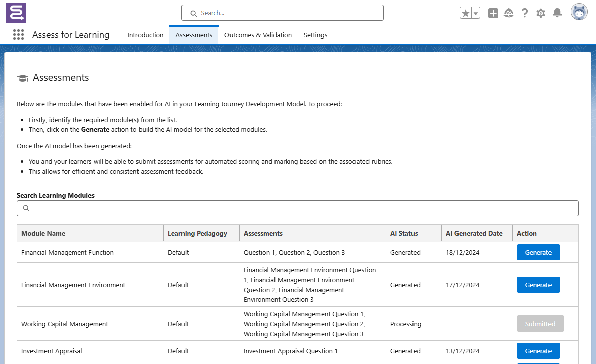This screenshot has width=596, height=364.
Task: Switch to the Introduction tab
Action: (x=145, y=35)
